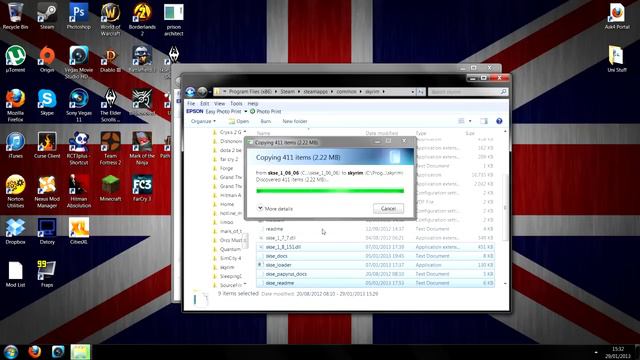This screenshot has width=640, height=360.
Task: Click the Explorer Back arrow button
Action: click(190, 92)
